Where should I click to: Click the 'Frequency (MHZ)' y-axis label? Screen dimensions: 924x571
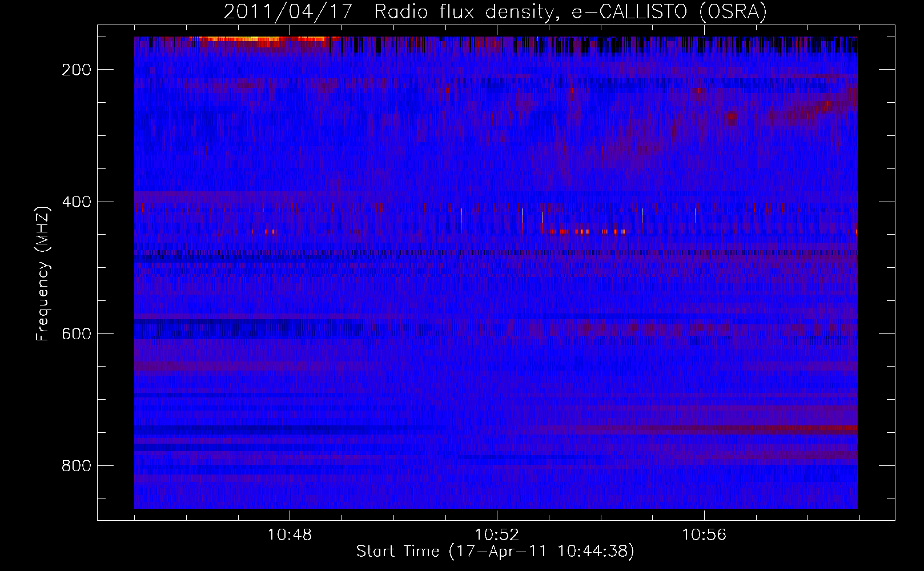click(43, 274)
